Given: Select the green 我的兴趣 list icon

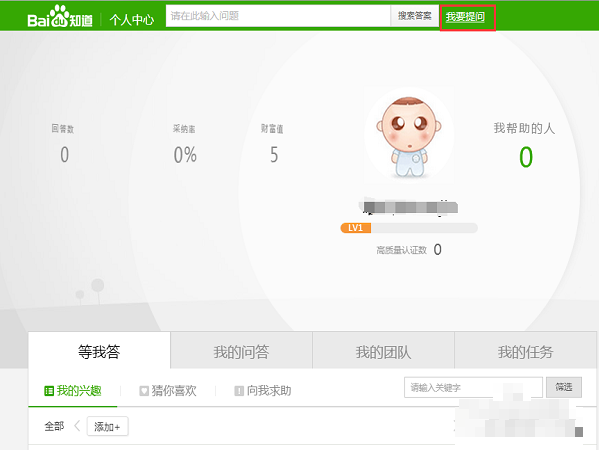Looking at the screenshot, I should (x=49, y=391).
